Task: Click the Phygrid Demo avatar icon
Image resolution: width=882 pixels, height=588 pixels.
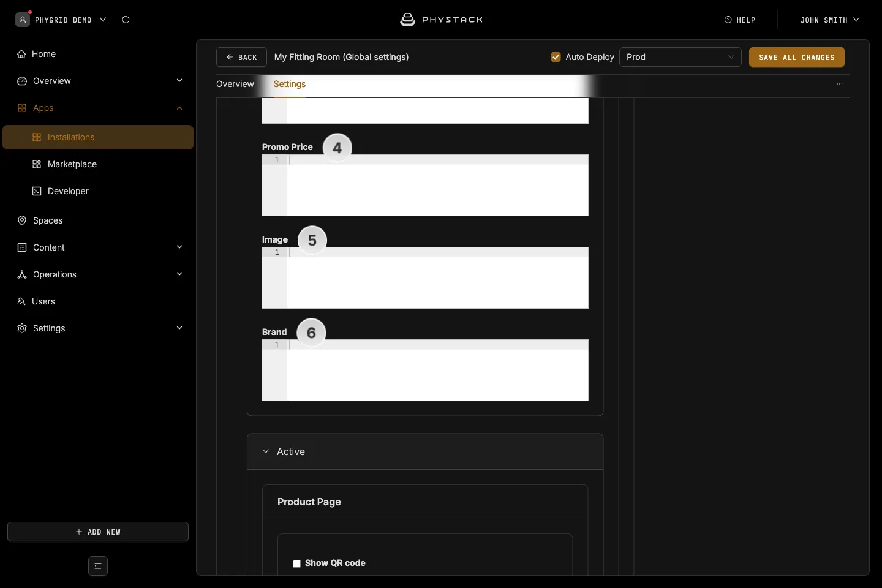Action: (x=23, y=20)
